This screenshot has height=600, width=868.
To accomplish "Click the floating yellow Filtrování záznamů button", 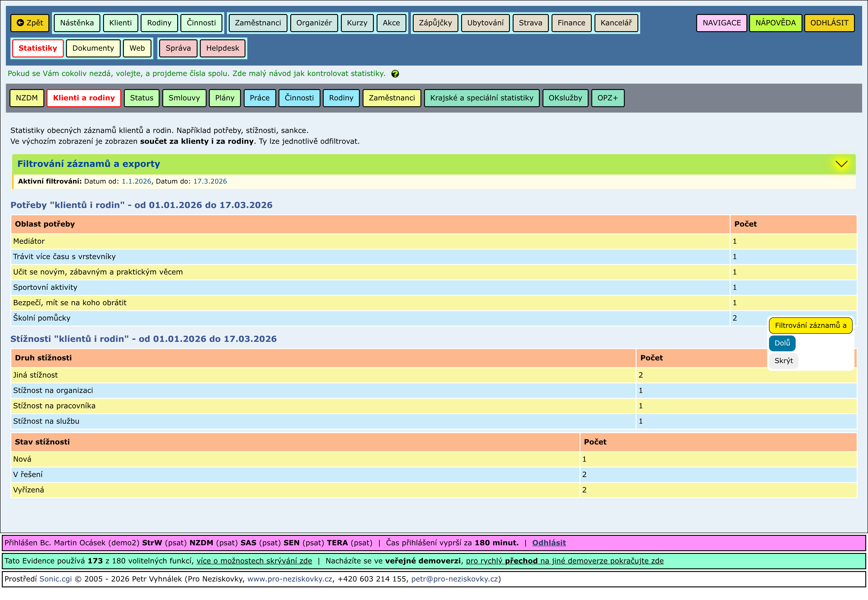I will click(x=810, y=326).
